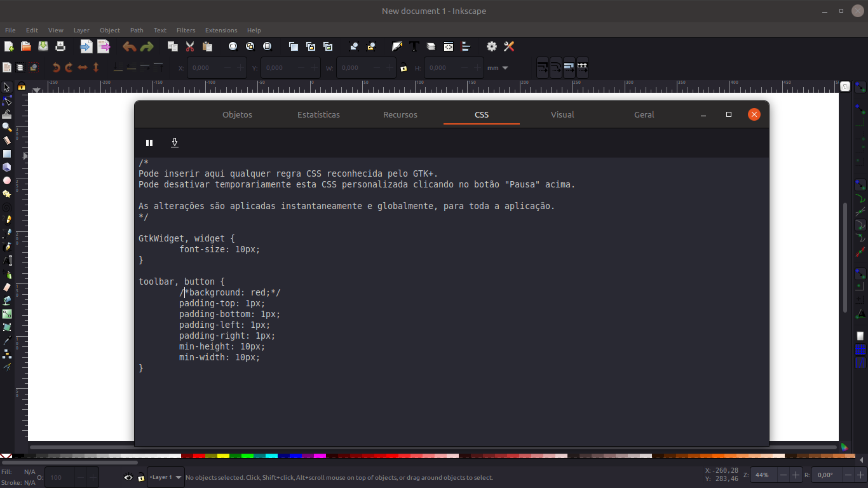
Task: Click the rotation field showing 0,00°
Action: click(825, 475)
